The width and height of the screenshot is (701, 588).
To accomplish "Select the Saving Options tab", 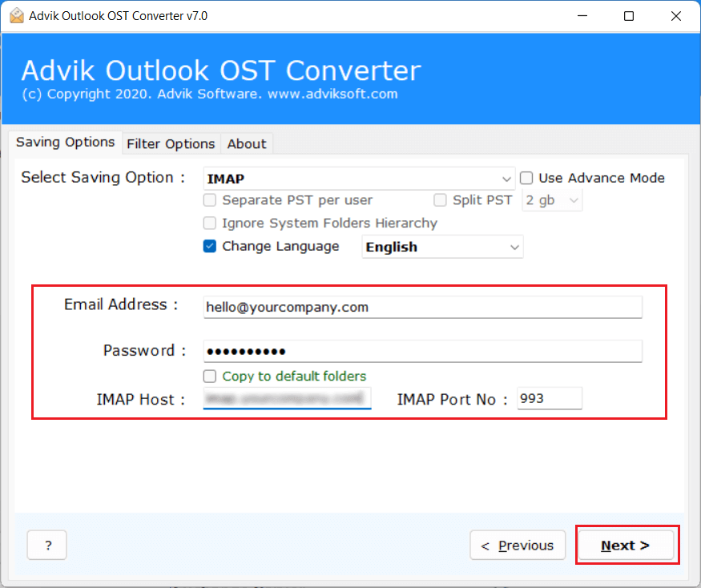I will coord(65,142).
